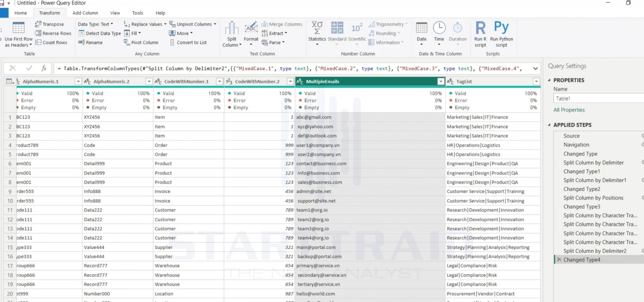Collapse the PROPERTIES section
Viewport: 644px width, 302px height.
tap(549, 80)
